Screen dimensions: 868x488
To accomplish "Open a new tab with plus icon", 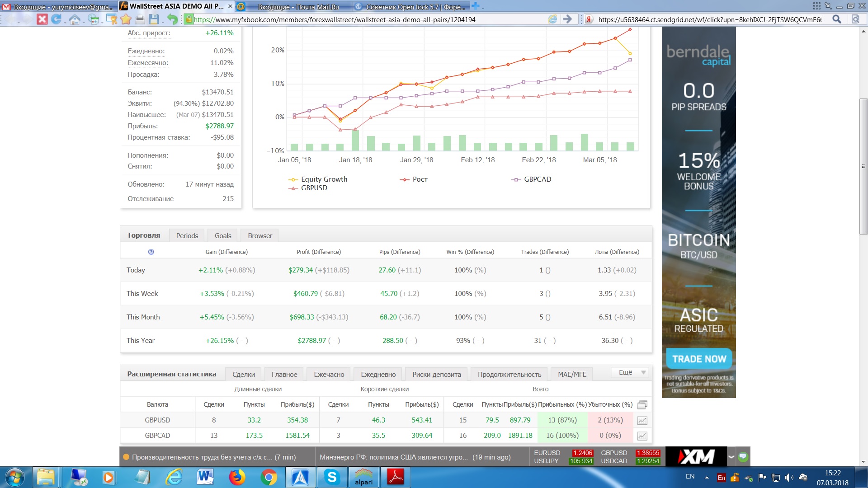I will tap(475, 6).
